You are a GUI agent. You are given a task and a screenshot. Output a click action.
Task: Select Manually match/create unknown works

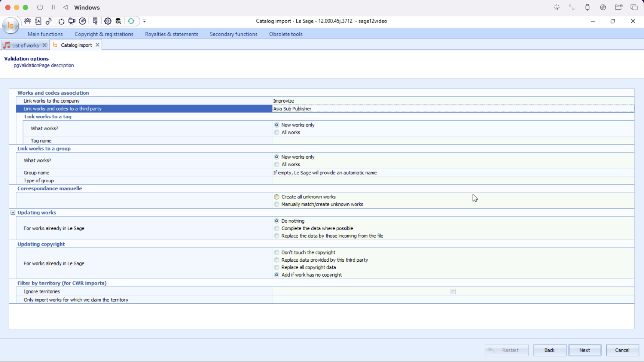click(x=319, y=205)
